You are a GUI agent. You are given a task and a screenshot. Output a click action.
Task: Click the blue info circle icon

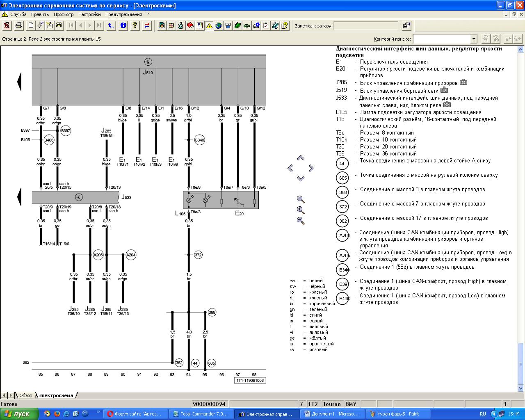(123, 25)
